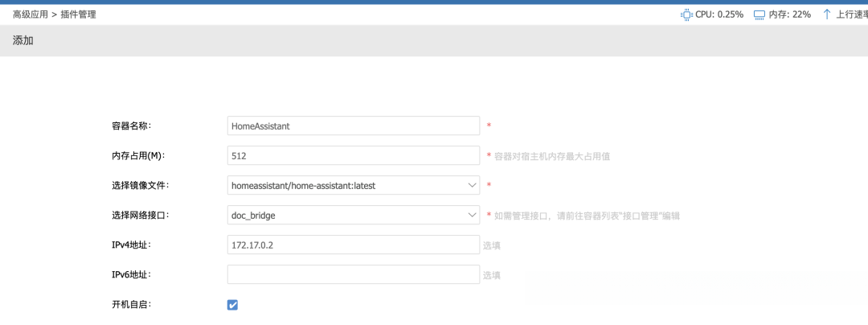The image size is (868, 325).
Task: Click the 上行速率 status text
Action: point(851,15)
